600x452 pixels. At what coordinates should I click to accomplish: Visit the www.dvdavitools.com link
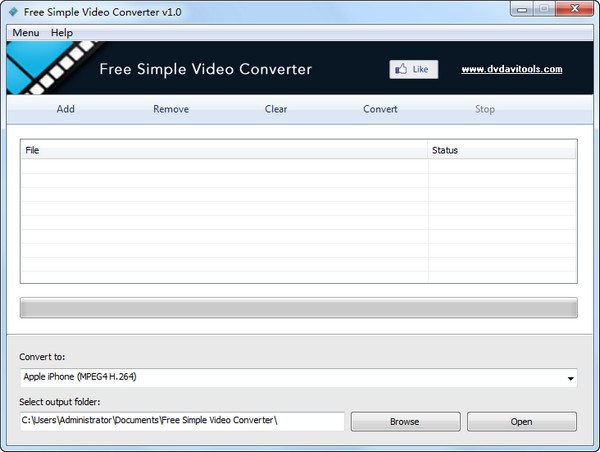(x=511, y=69)
